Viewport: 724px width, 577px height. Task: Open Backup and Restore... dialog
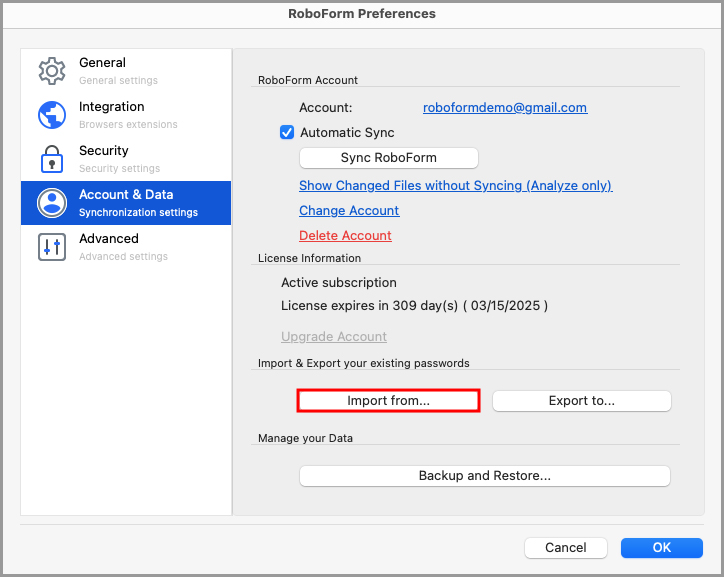pyautogui.click(x=485, y=476)
